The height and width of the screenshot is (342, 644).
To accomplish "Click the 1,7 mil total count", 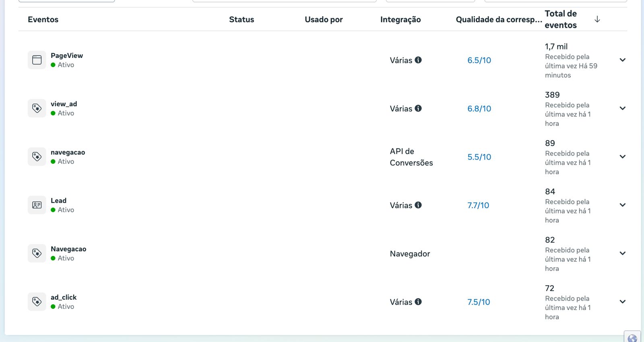I will (x=556, y=46).
